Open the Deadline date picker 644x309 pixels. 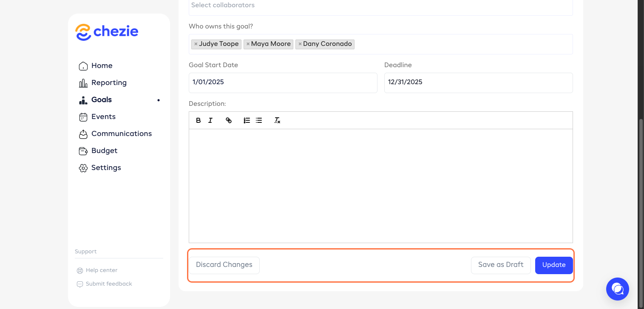click(478, 82)
